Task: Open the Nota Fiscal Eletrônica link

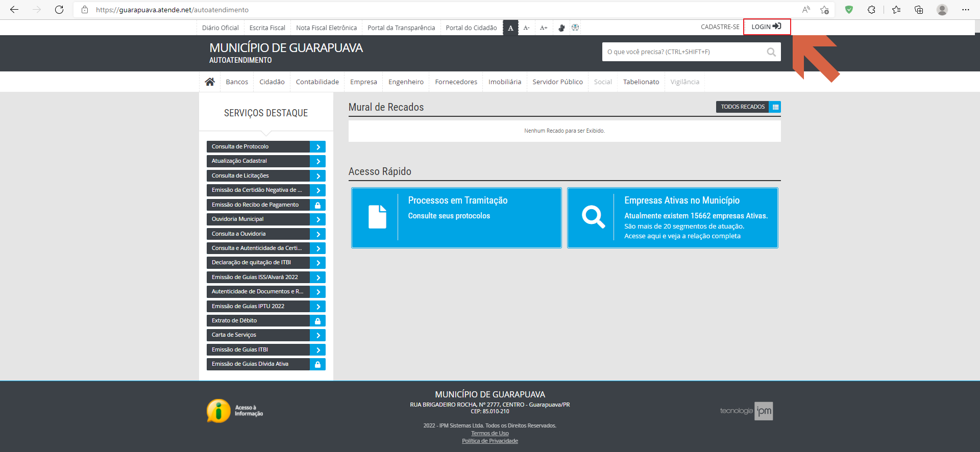Action: pyautogui.click(x=327, y=28)
